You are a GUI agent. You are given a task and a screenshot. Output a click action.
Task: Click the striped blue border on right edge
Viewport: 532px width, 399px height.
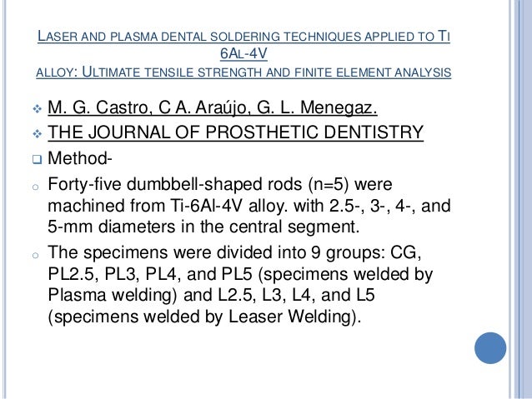pos(520,199)
